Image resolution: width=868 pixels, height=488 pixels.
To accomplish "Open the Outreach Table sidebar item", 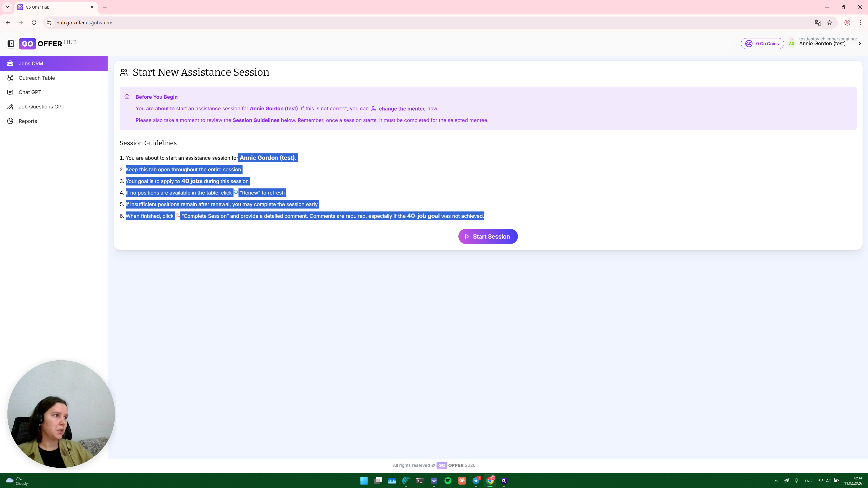I will click(36, 78).
